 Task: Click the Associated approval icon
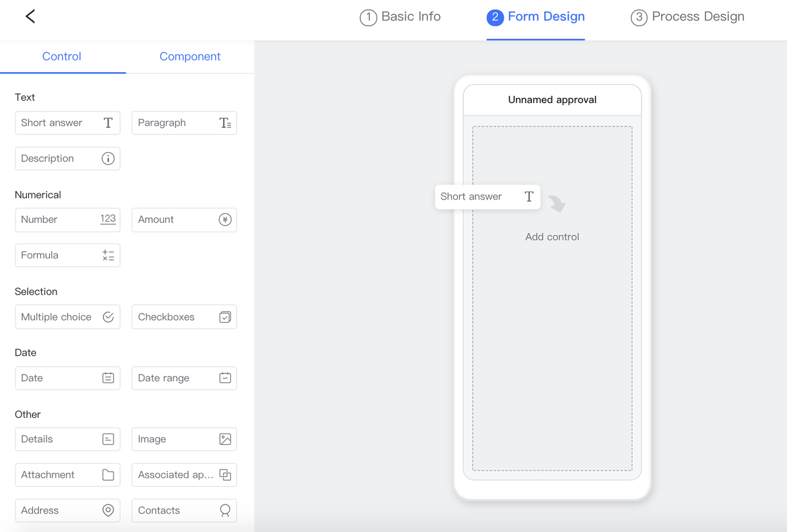pos(225,474)
